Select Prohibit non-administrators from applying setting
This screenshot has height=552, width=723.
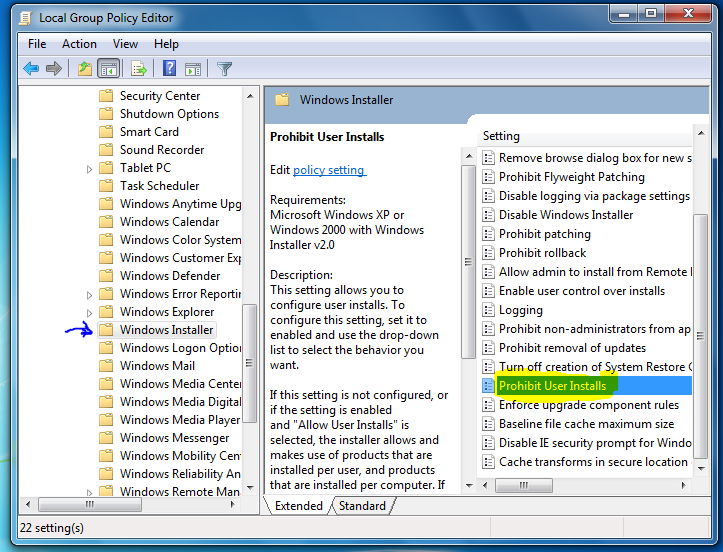[595, 329]
